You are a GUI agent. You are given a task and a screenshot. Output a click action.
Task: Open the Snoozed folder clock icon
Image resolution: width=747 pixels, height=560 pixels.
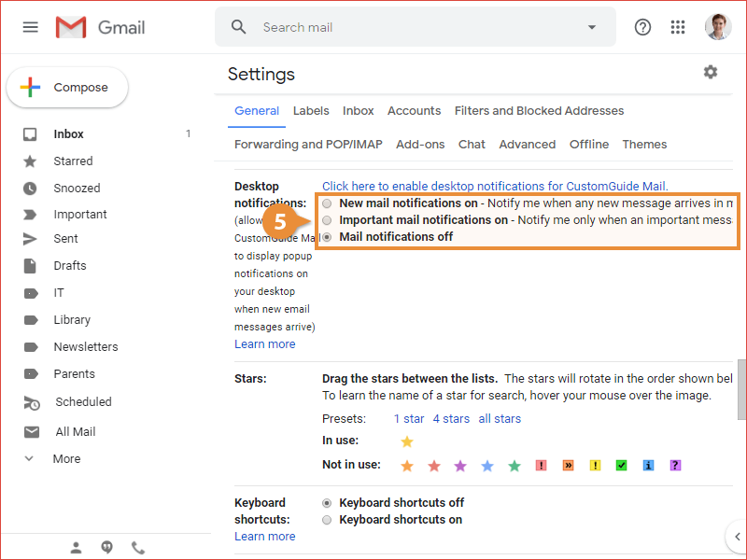32,188
